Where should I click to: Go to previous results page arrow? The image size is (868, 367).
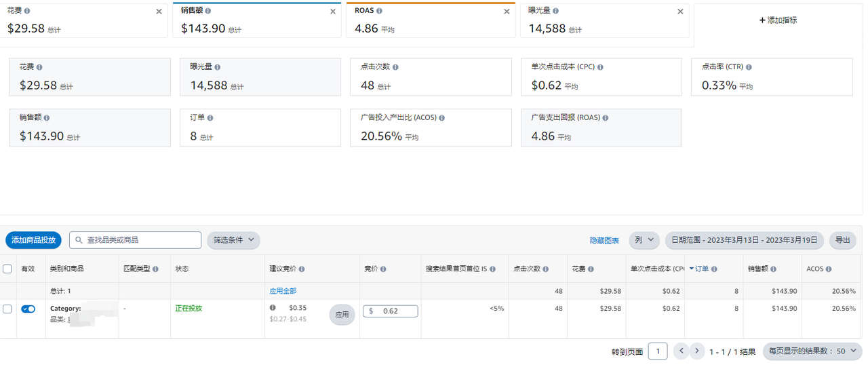tap(681, 351)
